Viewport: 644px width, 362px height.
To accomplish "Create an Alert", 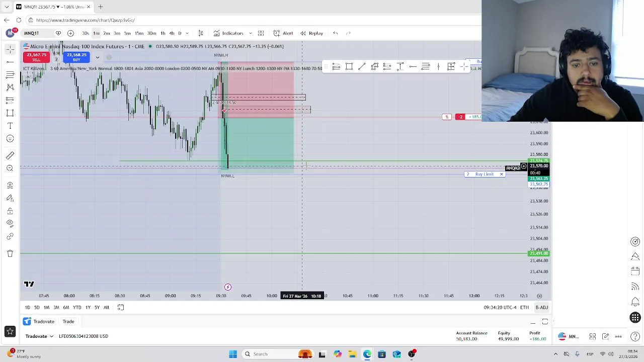I will click(283, 33).
